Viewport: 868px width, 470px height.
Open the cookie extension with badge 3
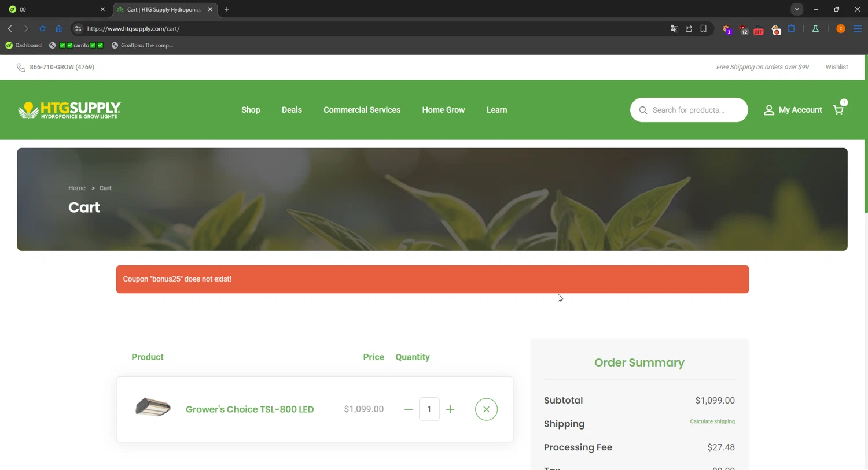(727, 29)
